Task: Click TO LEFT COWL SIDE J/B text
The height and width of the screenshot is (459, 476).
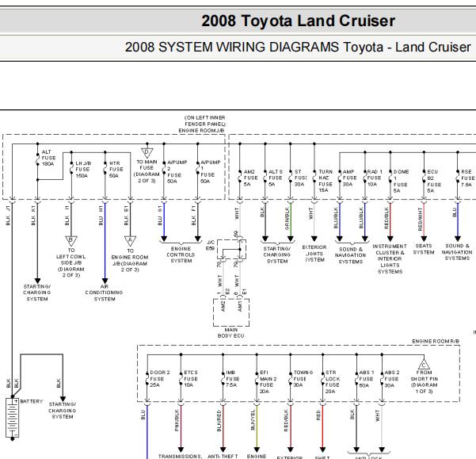Action: pos(71,262)
